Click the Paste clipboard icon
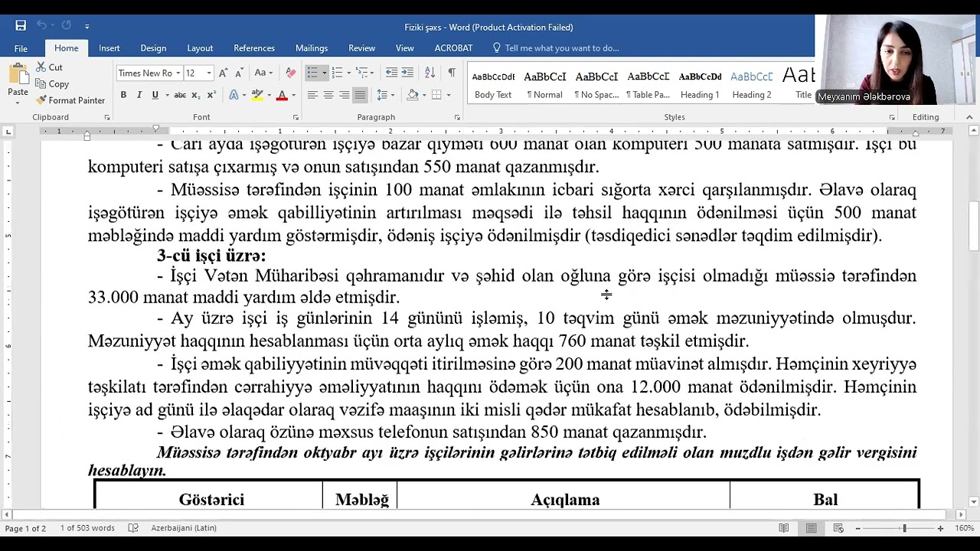 (18, 75)
